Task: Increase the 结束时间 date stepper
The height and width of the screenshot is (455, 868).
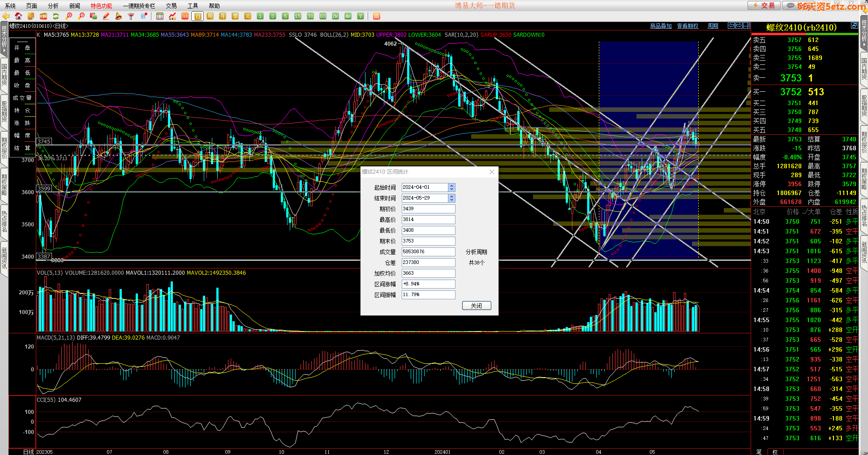Action: 451,196
